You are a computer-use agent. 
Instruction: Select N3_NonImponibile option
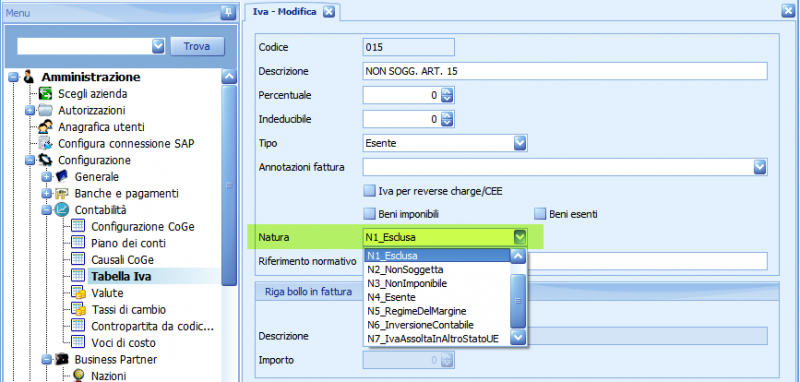(437, 283)
